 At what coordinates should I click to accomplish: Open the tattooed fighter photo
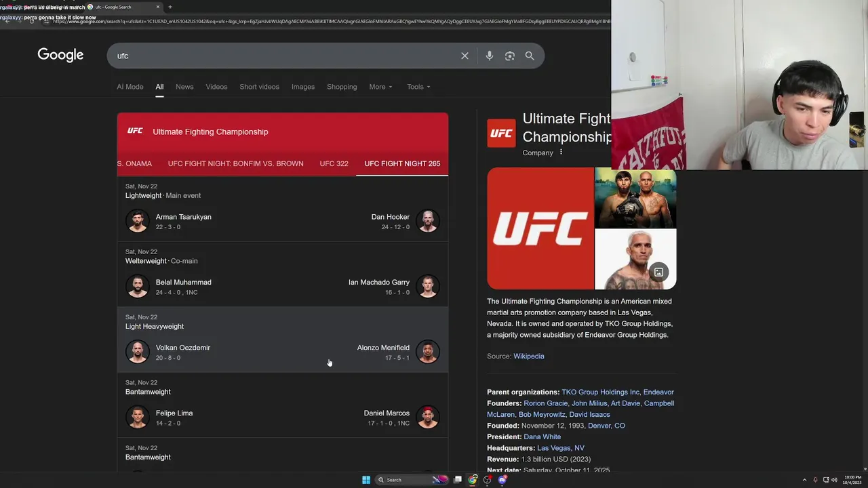pos(635,259)
